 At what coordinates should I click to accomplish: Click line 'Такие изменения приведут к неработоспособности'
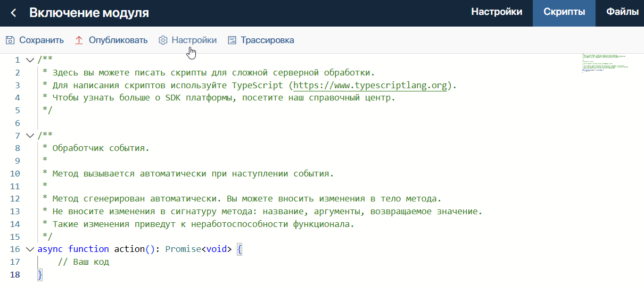(198, 224)
